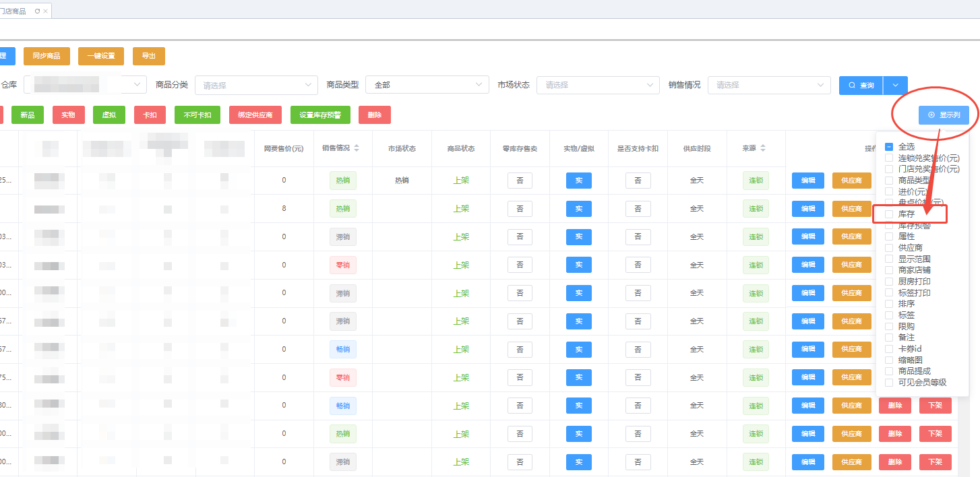Open the 显示列 column selector
This screenshot has width=980, height=477.
point(944,115)
